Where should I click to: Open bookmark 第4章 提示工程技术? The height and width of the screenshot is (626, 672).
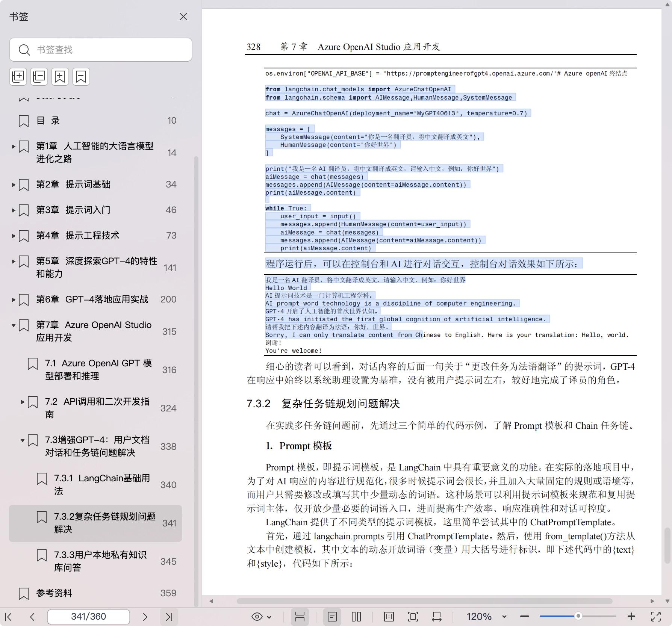click(78, 236)
